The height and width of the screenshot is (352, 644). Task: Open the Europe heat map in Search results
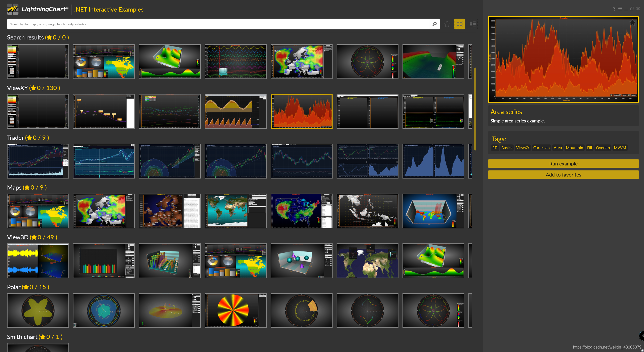302,62
